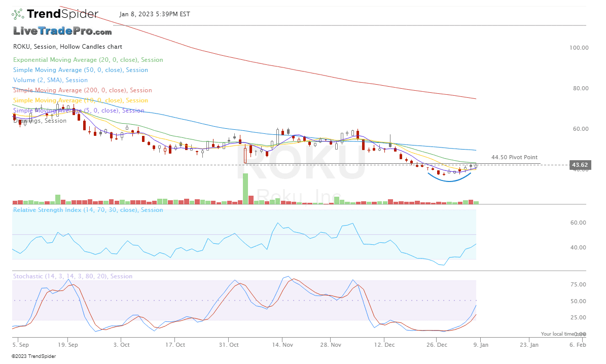Select the Stochastic (14, 3, 14, 3, 80, 20) label
The width and height of the screenshot is (606, 364).
pyautogui.click(x=73, y=276)
